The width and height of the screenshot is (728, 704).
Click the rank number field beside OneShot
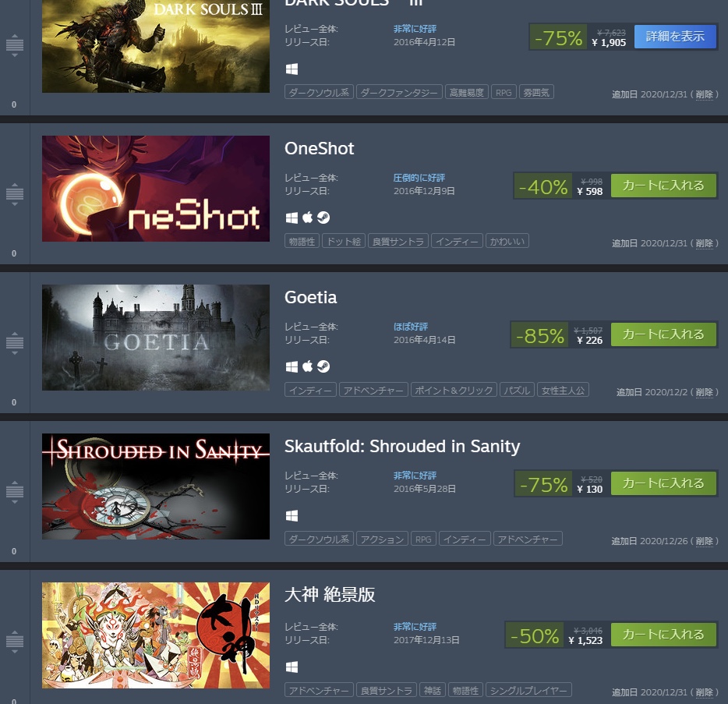14,253
